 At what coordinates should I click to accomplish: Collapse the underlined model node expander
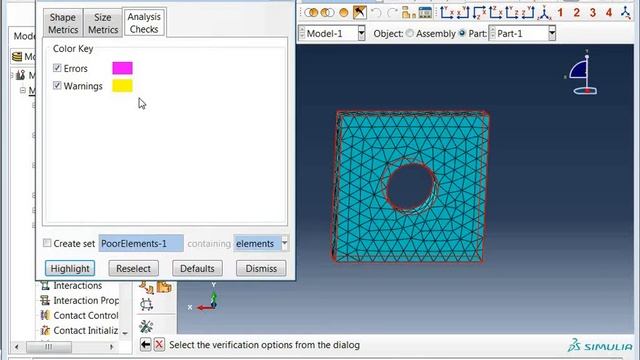pyautogui.click(x=23, y=90)
